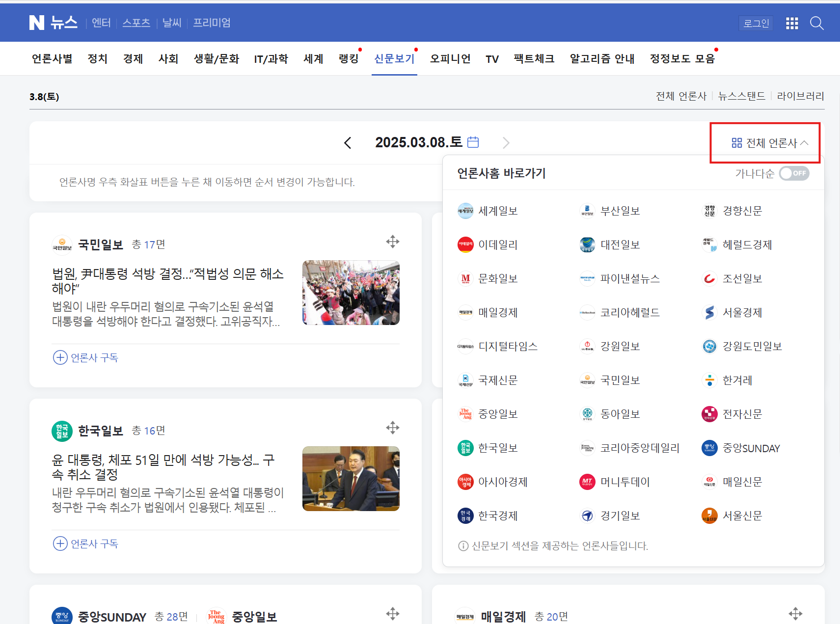Open the 날씨 link in header
Image resolution: width=840 pixels, height=624 pixels.
point(172,23)
